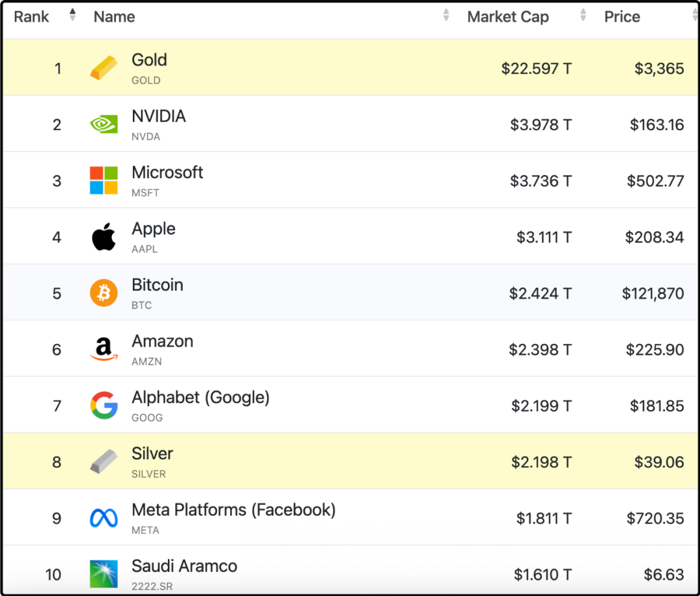700x596 pixels.
Task: Click the NVIDIA logo icon
Action: coord(104,124)
